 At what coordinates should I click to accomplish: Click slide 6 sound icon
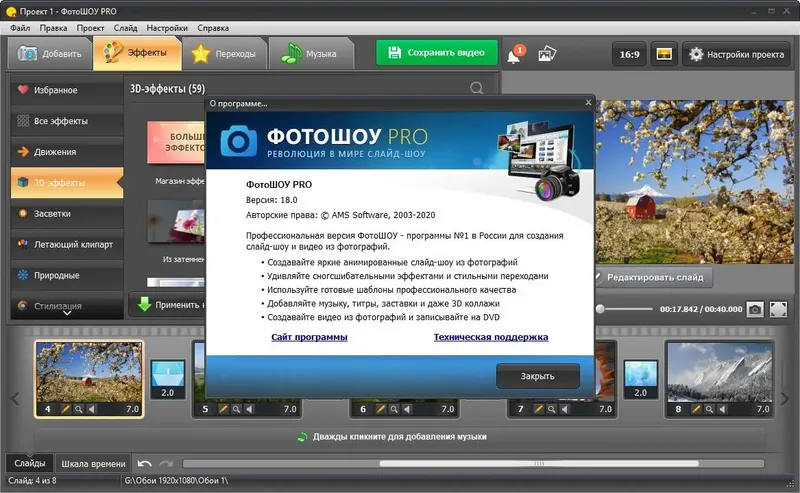pos(407,409)
